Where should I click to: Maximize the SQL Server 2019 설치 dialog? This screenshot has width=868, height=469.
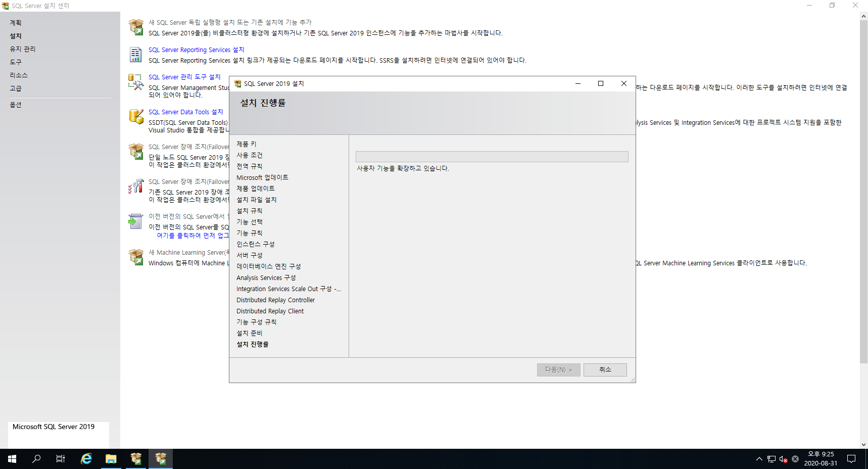pyautogui.click(x=601, y=83)
